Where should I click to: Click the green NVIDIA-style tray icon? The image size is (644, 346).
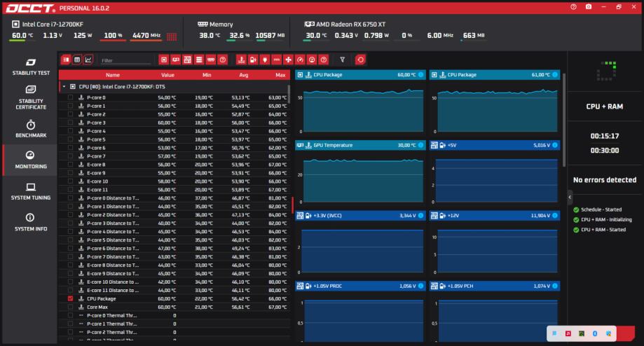[581, 333]
